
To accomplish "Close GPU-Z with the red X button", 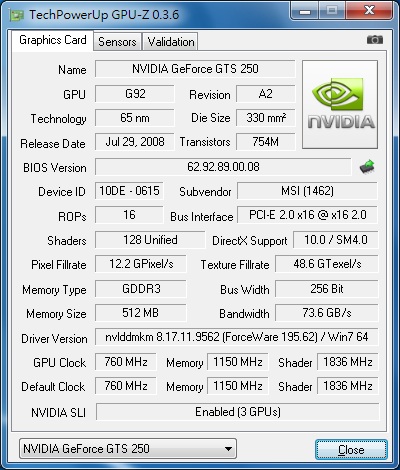I will coord(369,11).
